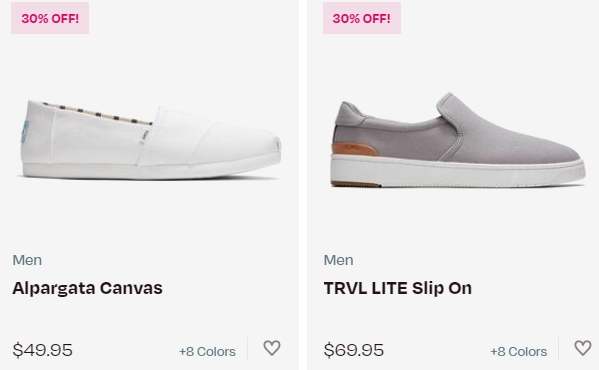Click the $69.95 price
This screenshot has width=599, height=370.
coord(354,350)
